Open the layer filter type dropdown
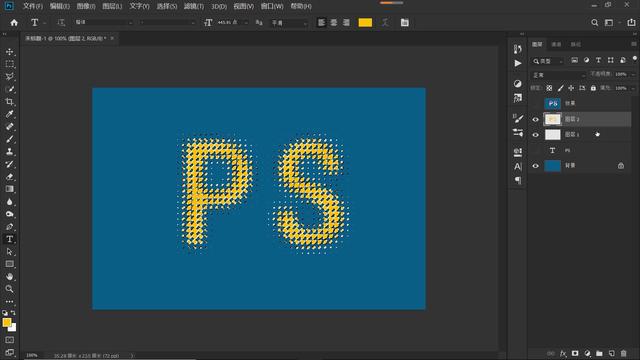This screenshot has width=640, height=360. pyautogui.click(x=548, y=61)
